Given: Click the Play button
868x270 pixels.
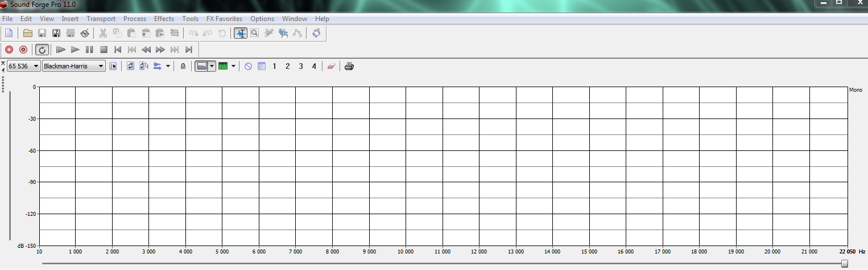Looking at the screenshot, I should click(75, 50).
